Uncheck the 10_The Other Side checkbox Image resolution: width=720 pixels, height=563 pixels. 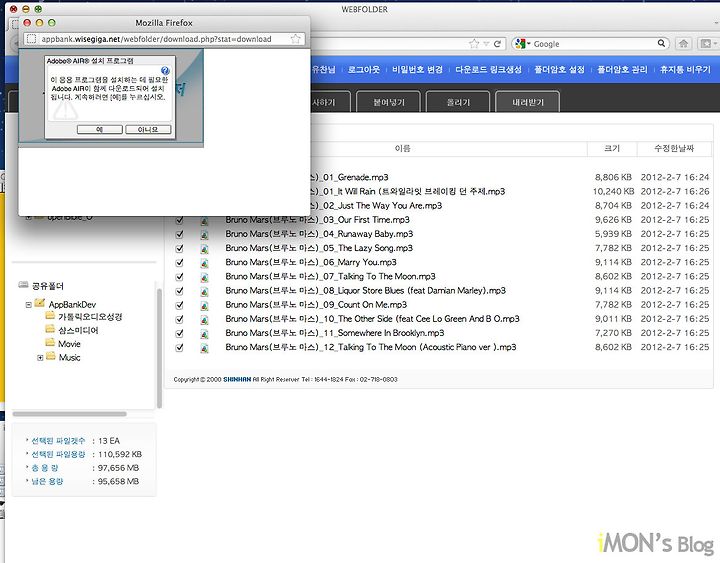(180, 319)
